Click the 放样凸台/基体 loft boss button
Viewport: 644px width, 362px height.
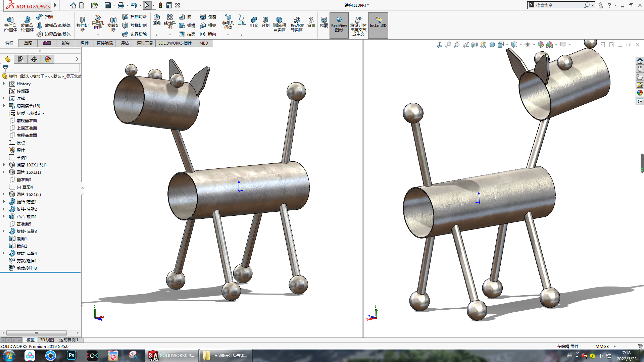53,25
